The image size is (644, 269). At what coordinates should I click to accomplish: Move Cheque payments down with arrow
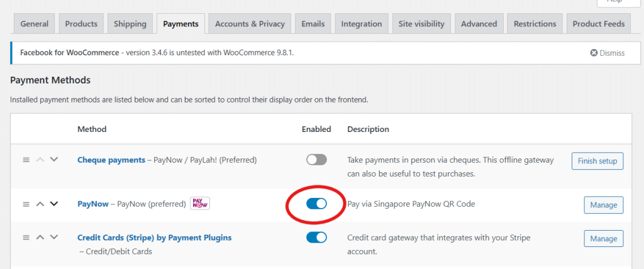click(x=54, y=160)
